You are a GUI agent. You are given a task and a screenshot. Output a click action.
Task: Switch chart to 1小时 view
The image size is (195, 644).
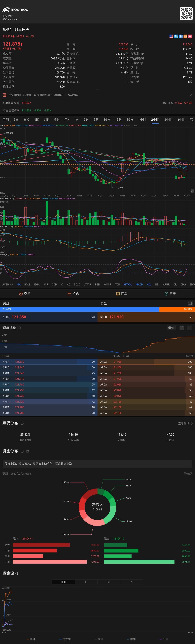(x=142, y=120)
